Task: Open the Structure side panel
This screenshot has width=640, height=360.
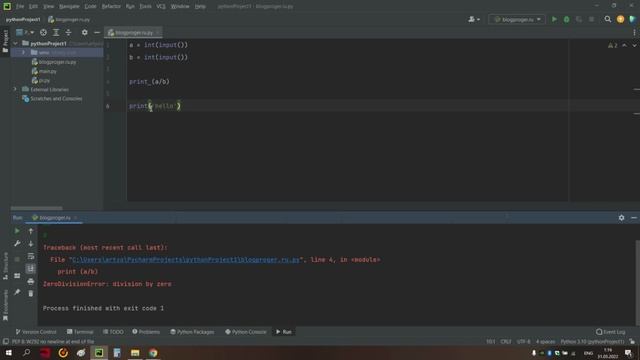Action: coord(5,266)
